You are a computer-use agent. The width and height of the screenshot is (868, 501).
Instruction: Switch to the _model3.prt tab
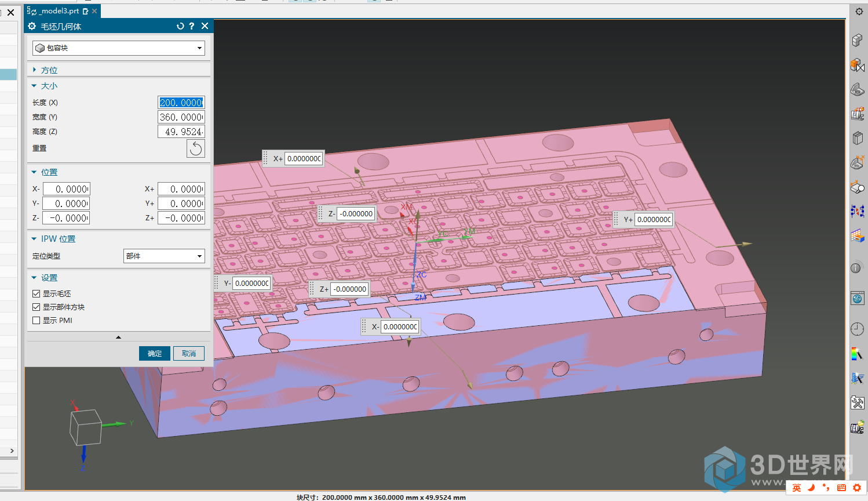[x=59, y=11]
